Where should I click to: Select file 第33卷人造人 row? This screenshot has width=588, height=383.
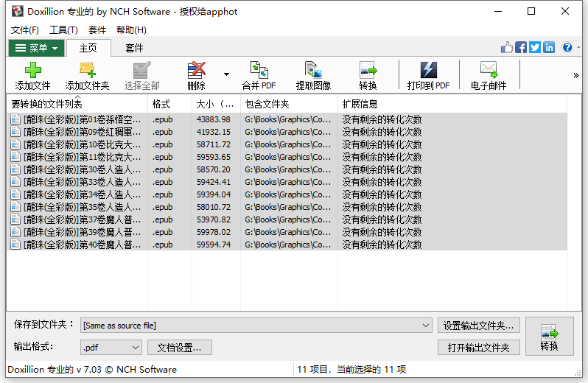[x=287, y=182]
